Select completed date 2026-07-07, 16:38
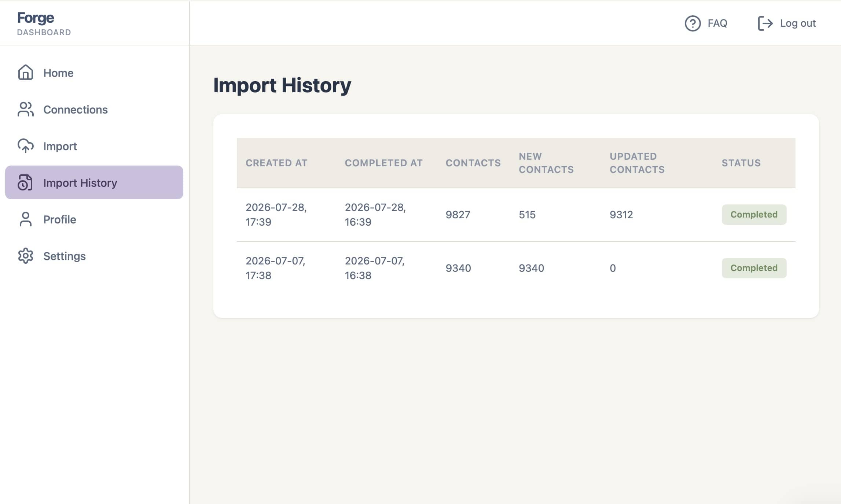The height and width of the screenshot is (504, 841). (x=374, y=268)
